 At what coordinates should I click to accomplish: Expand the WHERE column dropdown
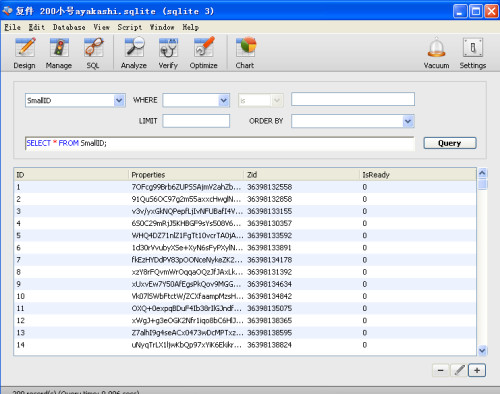click(x=224, y=100)
